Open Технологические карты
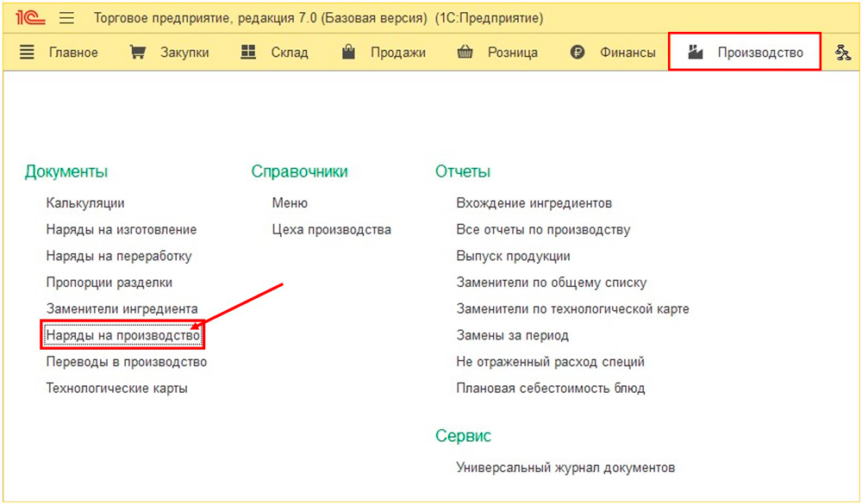This screenshot has width=862, height=504. [116, 388]
